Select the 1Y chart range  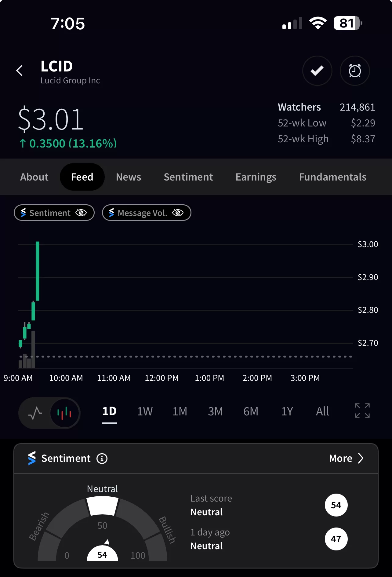[x=287, y=411]
